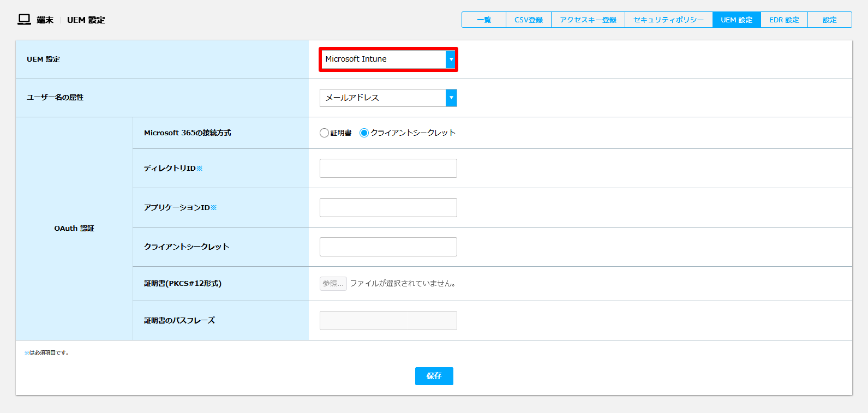The image size is (868, 413).
Task: Click the laptop 端末 icon in header
Action: pos(24,20)
